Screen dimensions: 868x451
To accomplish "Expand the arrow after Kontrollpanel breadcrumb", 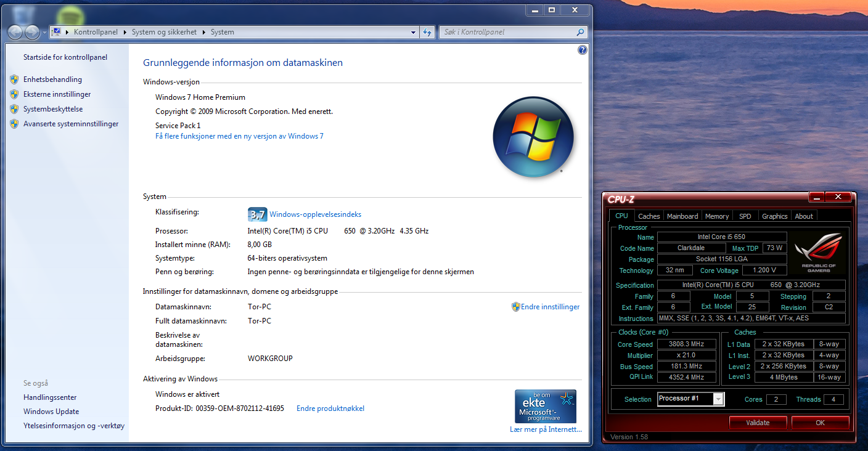I will pos(125,32).
